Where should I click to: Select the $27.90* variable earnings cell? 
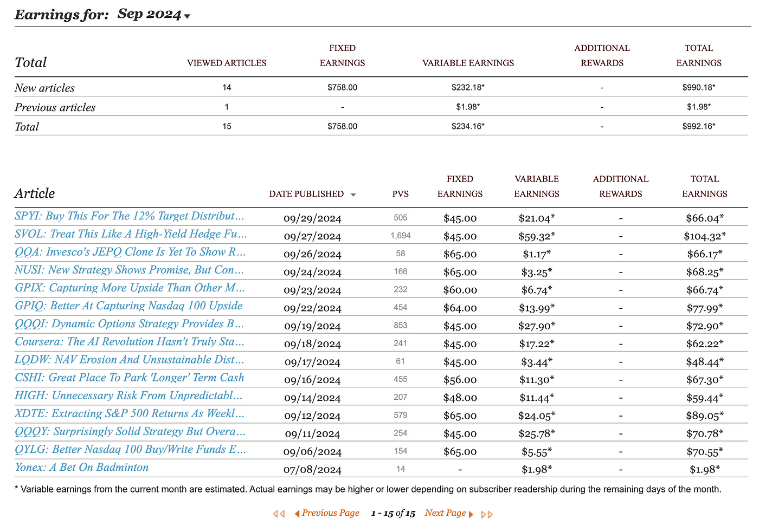[537, 326]
